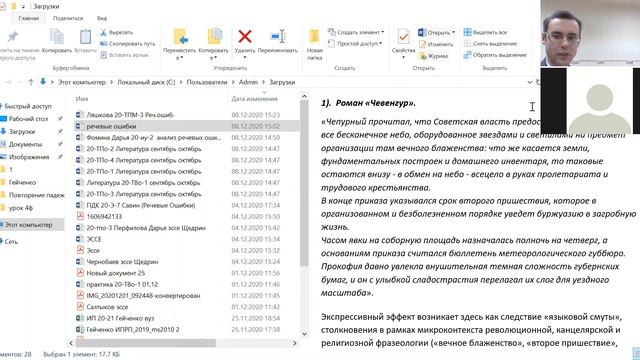This screenshot has height=360, width=640.
Task: Open Документы in the navigation pane
Action: pos(25,144)
